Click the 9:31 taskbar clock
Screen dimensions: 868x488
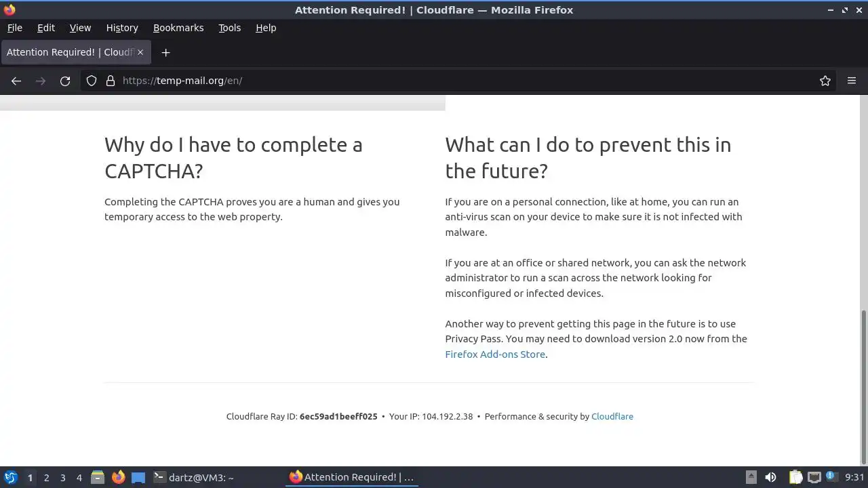click(x=854, y=477)
